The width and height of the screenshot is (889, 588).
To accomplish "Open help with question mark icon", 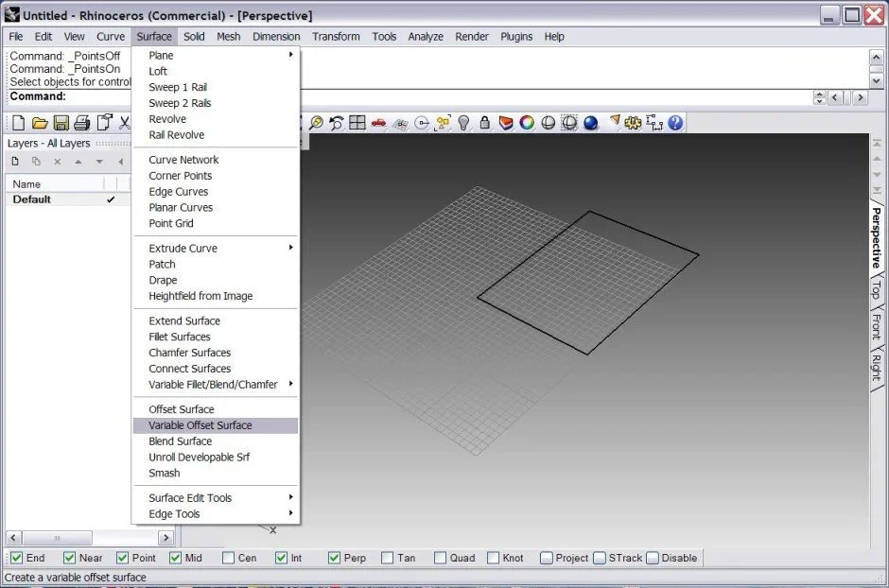I will pyautogui.click(x=675, y=122).
